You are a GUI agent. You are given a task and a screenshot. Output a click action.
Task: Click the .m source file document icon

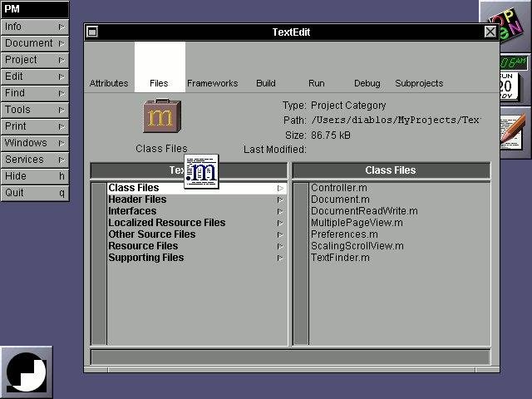(x=201, y=171)
